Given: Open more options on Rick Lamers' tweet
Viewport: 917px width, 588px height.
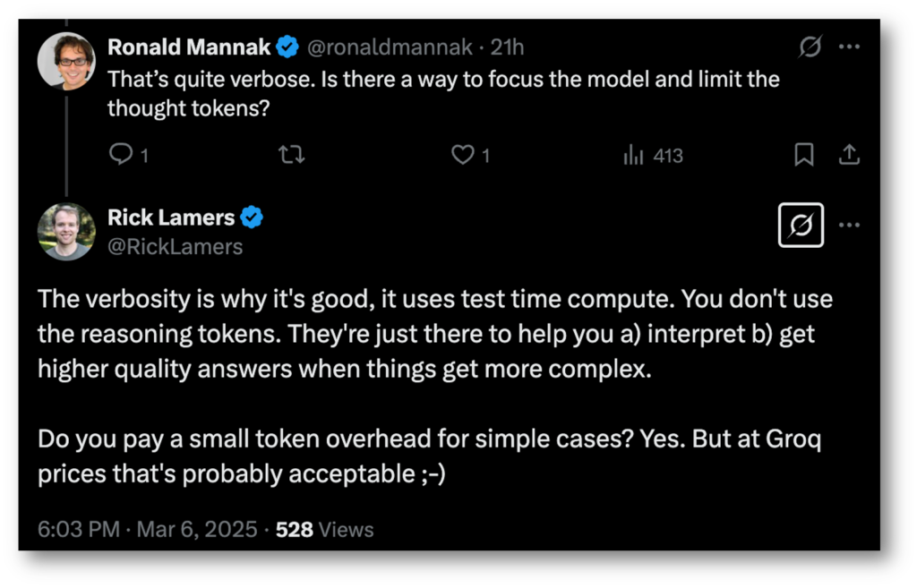Looking at the screenshot, I should [x=849, y=225].
